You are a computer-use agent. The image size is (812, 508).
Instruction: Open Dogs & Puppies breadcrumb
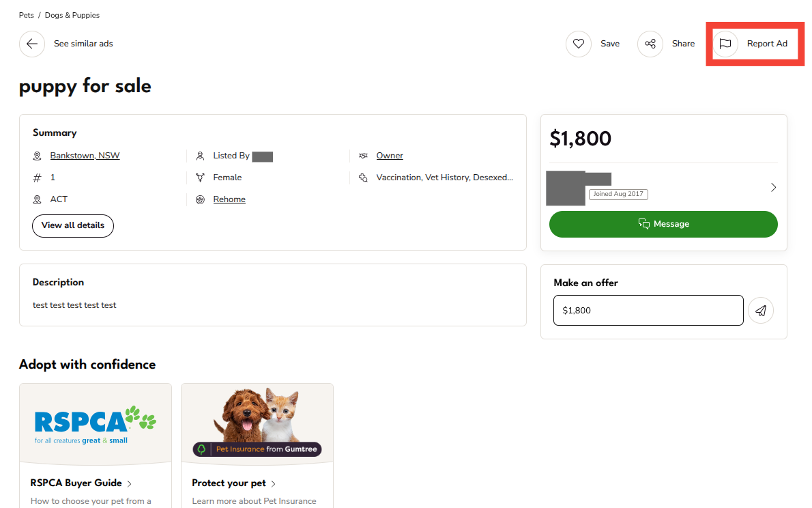coord(72,15)
